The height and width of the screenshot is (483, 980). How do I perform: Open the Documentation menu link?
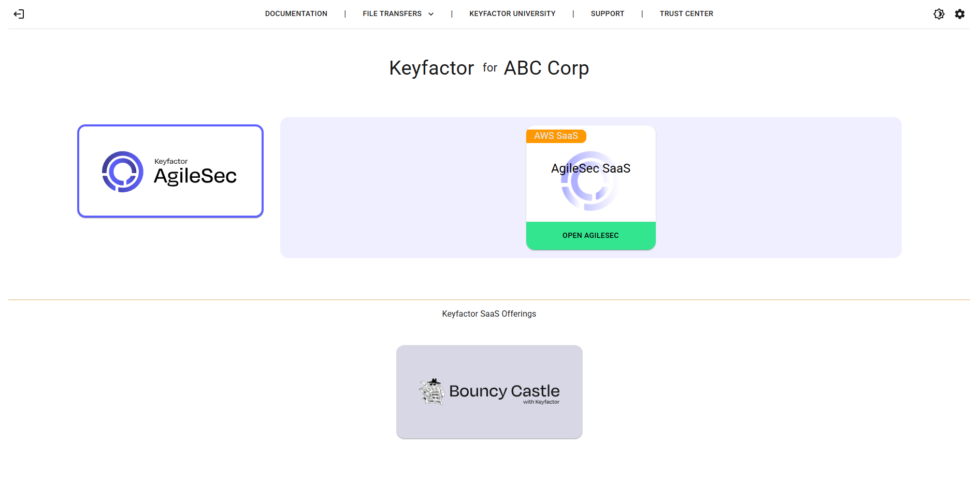[296, 13]
